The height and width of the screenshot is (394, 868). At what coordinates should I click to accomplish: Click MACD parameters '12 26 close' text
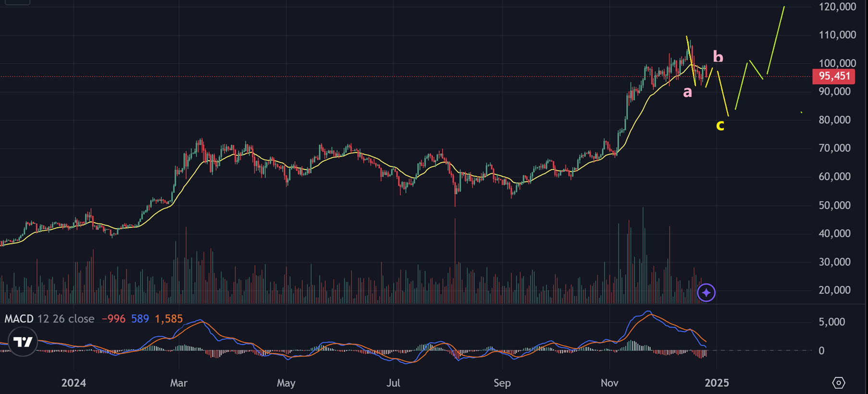(66, 319)
